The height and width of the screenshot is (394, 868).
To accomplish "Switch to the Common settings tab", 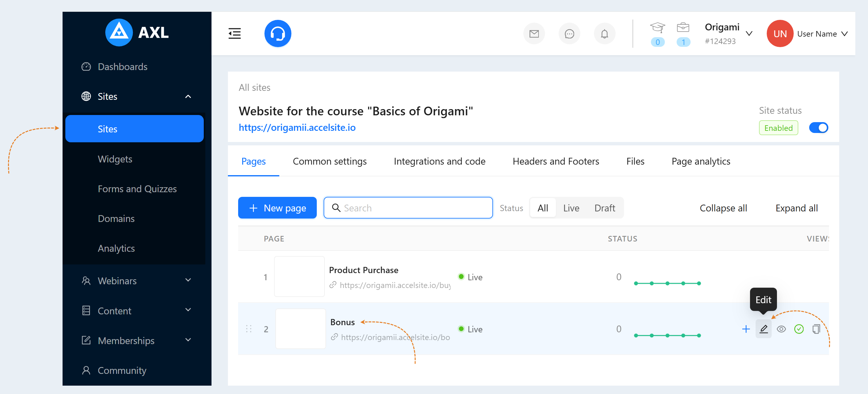I will coord(329,161).
